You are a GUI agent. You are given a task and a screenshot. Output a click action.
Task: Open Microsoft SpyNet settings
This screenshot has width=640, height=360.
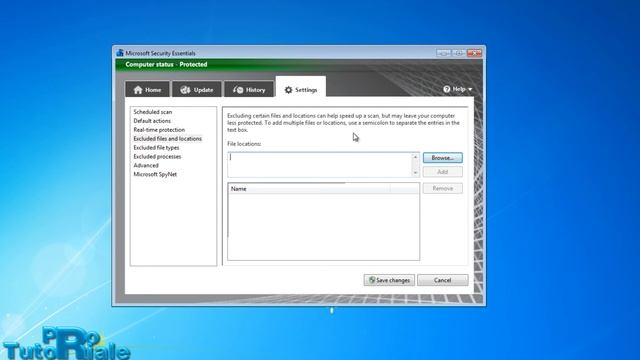pyautogui.click(x=155, y=174)
